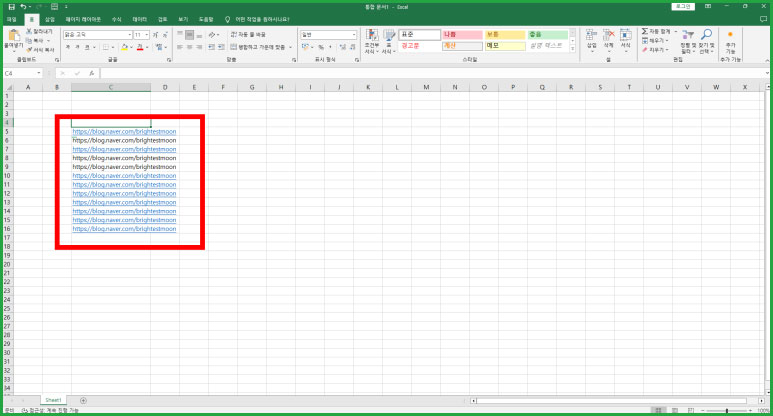Expand the Name Box dropdown arrow

click(38, 73)
